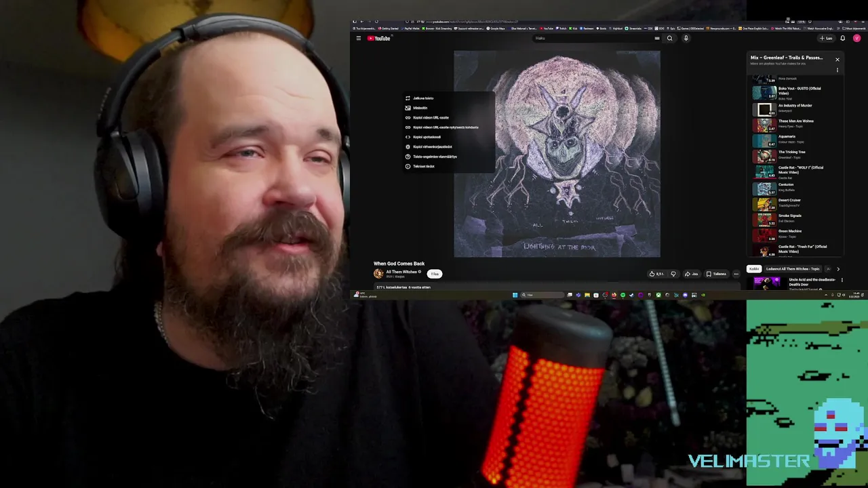Viewport: 868px width, 488px height.
Task: Click the browser reload button
Action: (377, 22)
